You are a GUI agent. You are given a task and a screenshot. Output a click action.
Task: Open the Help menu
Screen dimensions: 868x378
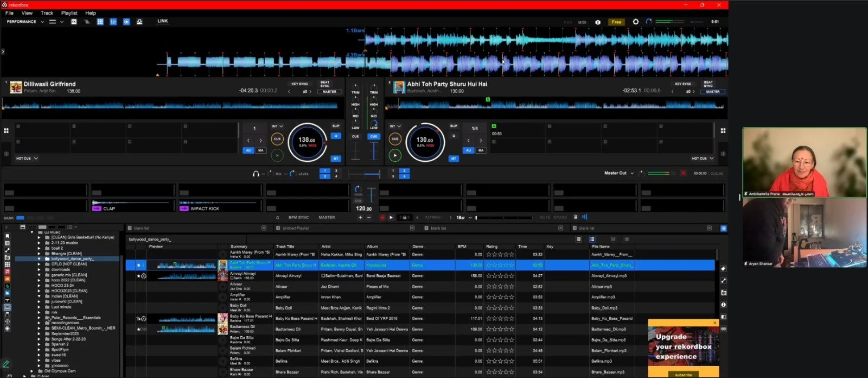(91, 13)
